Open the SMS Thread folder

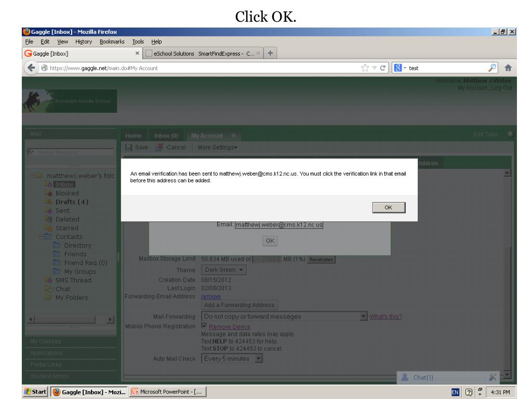[x=73, y=280]
